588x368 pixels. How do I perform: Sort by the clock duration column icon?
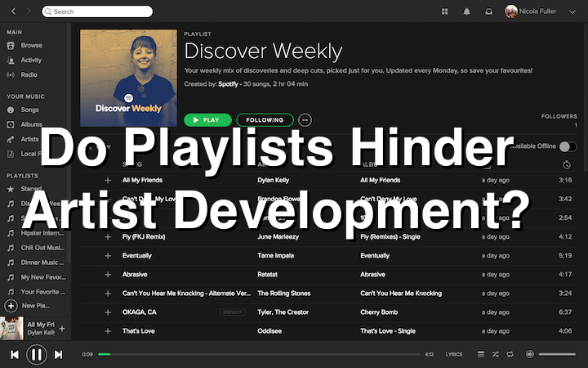click(567, 164)
